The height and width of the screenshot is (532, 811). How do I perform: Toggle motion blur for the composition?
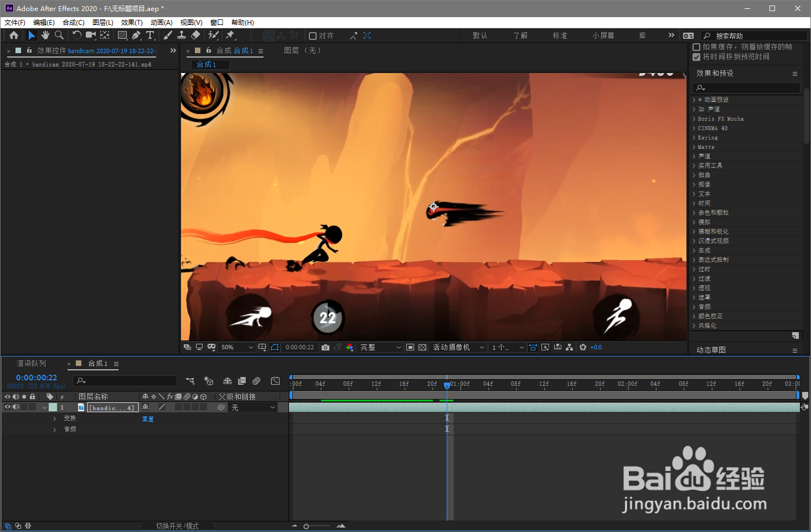pyautogui.click(x=256, y=381)
